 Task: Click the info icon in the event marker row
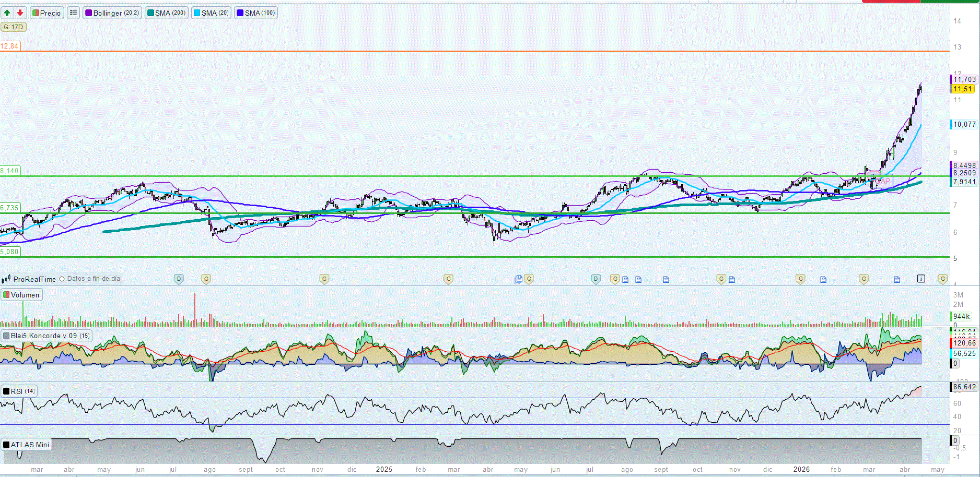921,279
